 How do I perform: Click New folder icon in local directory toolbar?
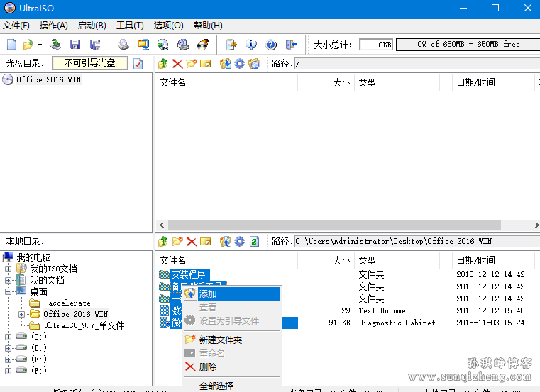click(177, 242)
